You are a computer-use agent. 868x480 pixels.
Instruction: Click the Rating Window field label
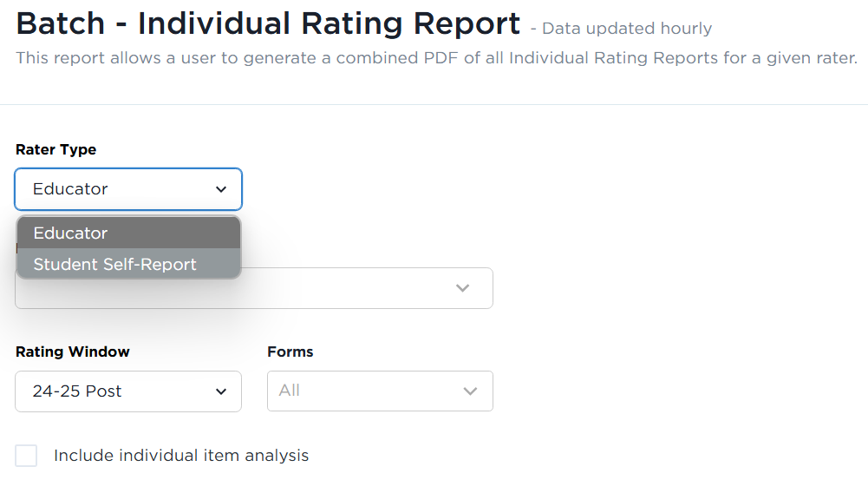point(73,352)
